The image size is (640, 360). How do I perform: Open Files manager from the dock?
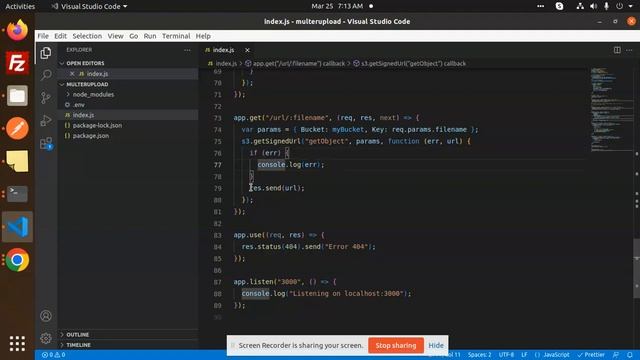click(17, 96)
